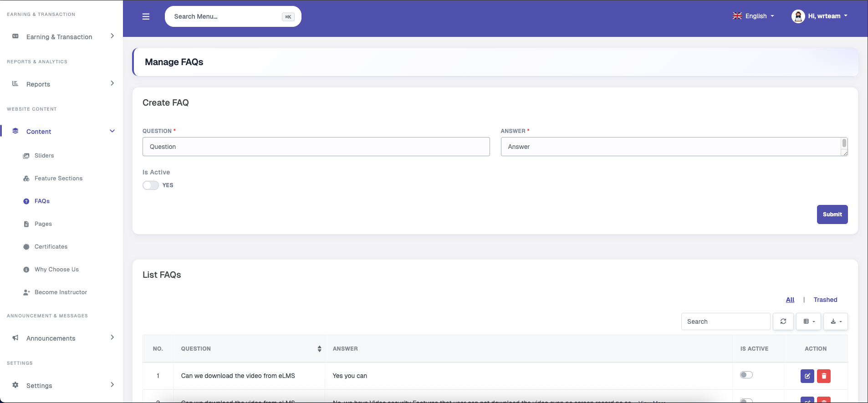Viewport: 868px width, 403px height.
Task: Click the Become Instructor user-plus icon
Action: click(26, 292)
